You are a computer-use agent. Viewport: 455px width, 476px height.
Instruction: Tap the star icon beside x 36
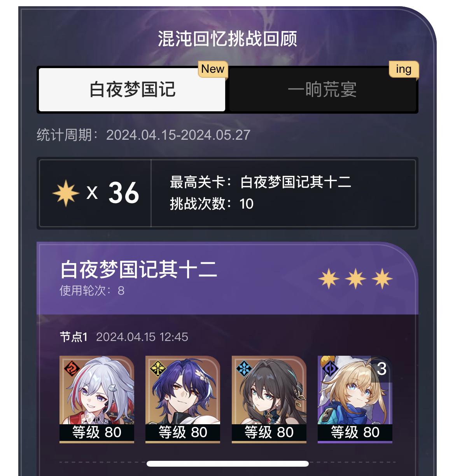[x=65, y=193]
